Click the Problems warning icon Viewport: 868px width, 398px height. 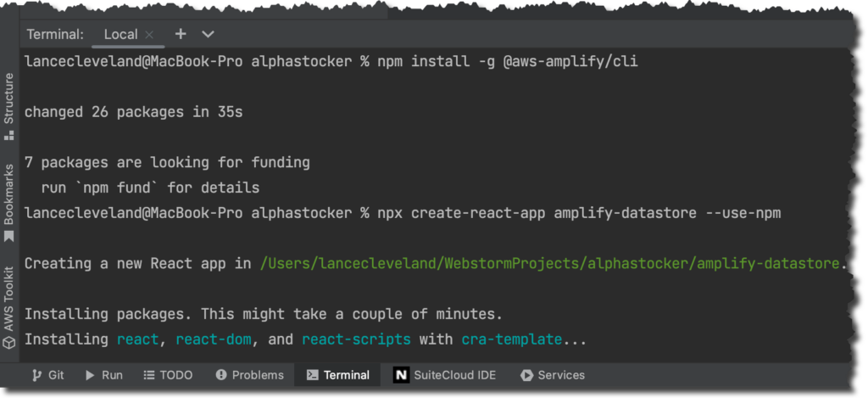(x=221, y=375)
